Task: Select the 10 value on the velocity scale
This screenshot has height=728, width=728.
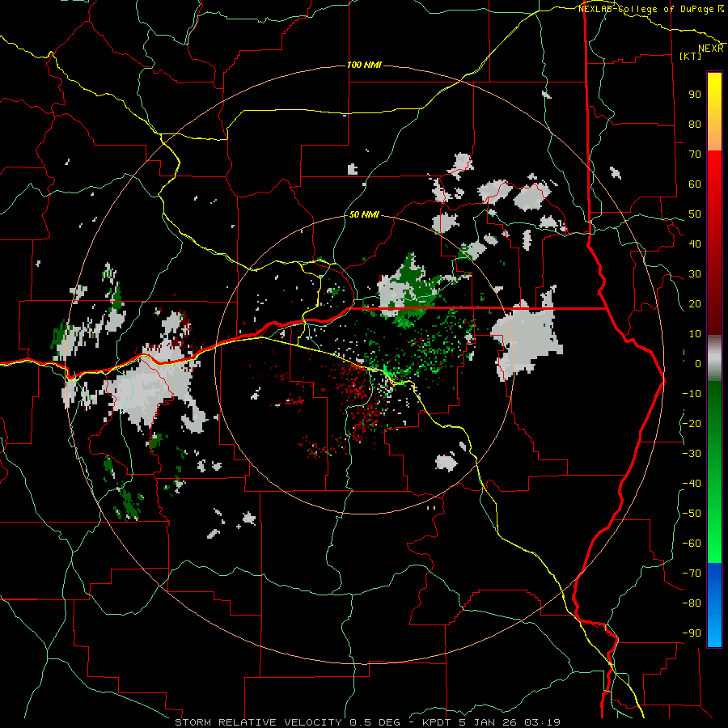Action: pos(695,334)
